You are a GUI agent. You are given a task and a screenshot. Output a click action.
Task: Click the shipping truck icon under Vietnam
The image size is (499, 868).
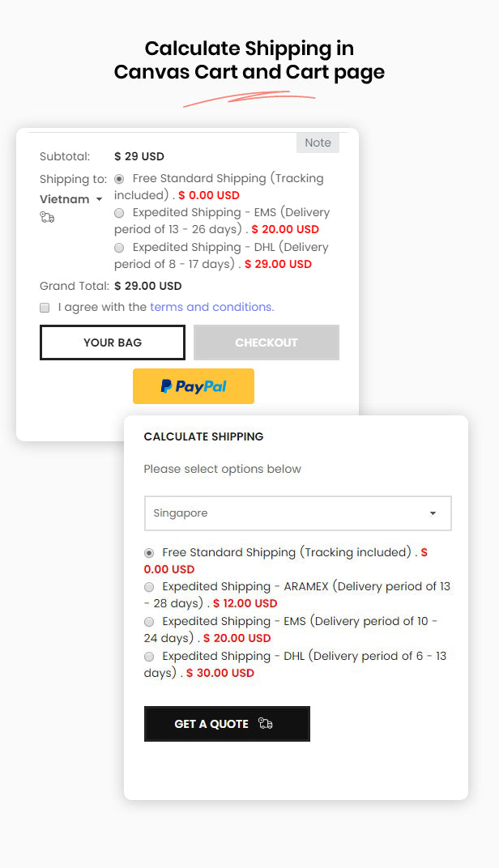tap(47, 218)
